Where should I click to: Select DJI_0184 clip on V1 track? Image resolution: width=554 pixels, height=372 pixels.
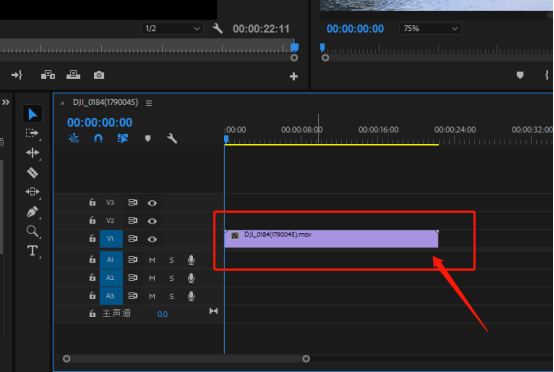point(331,239)
